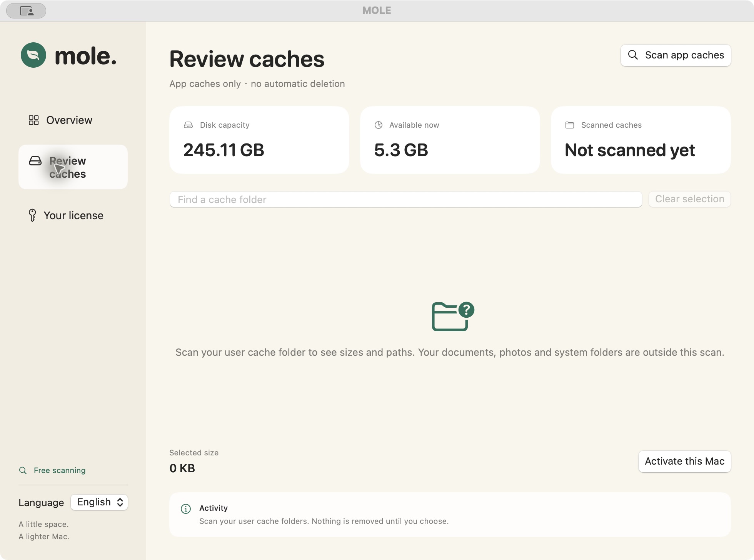Click the Disk capacity drive icon
This screenshot has width=754, height=560.
(x=188, y=125)
